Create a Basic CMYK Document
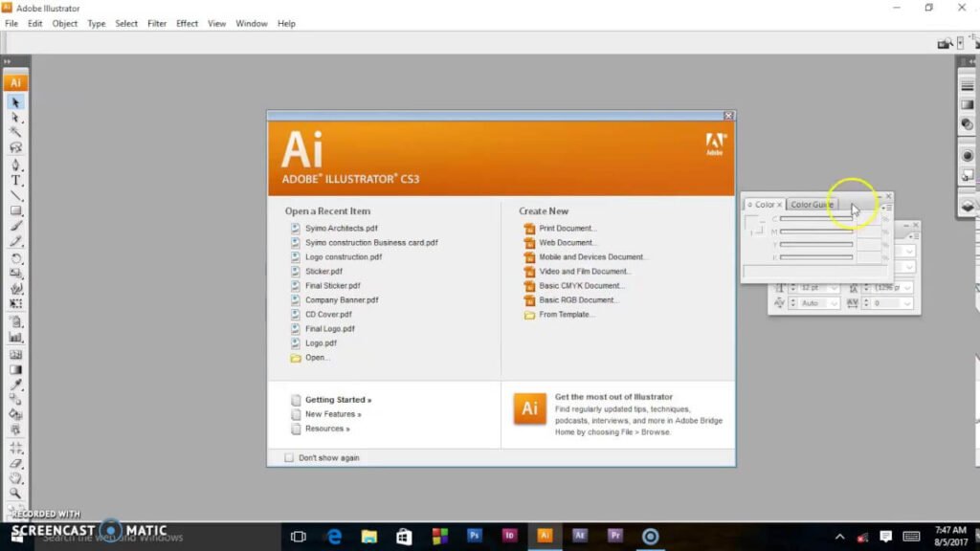Image resolution: width=980 pixels, height=551 pixels. (582, 285)
